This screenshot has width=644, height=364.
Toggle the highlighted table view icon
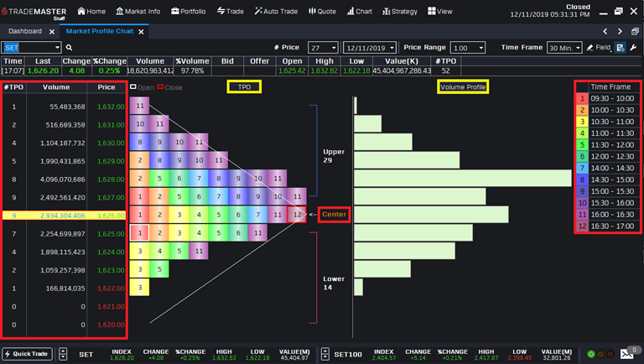pos(621,48)
